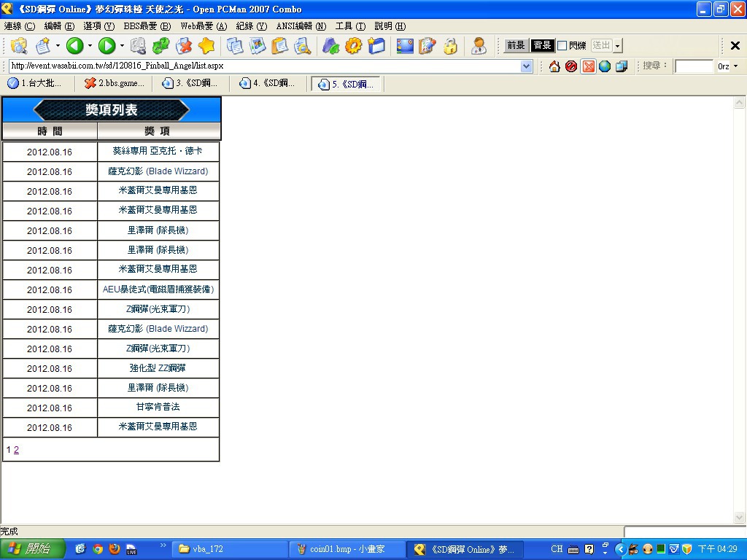Click the yellow padlock icon
The height and width of the screenshot is (560, 747).
click(450, 46)
